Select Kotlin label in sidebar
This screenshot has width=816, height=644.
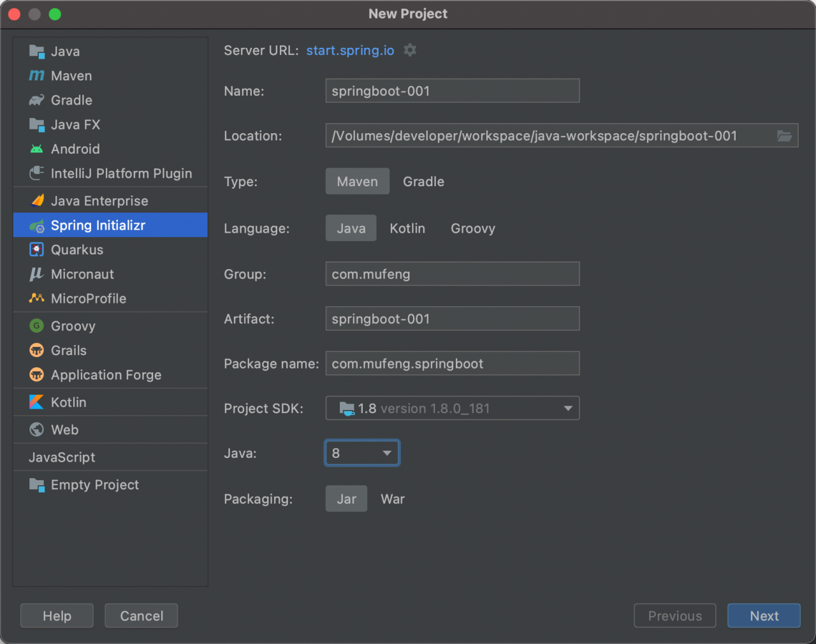(x=69, y=402)
